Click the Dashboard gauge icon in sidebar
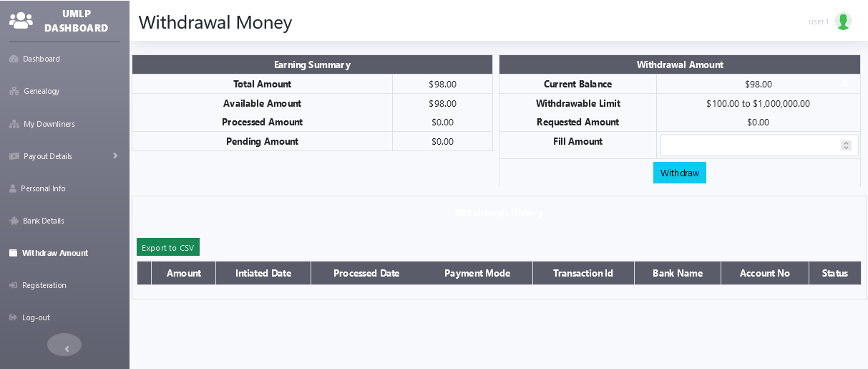868x369 pixels. [14, 59]
